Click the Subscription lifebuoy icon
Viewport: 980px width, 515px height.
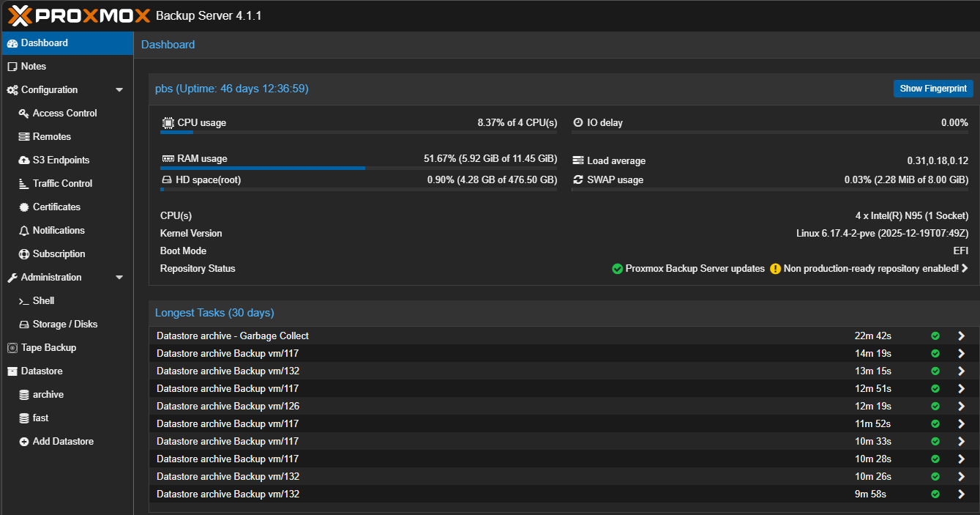click(x=24, y=254)
